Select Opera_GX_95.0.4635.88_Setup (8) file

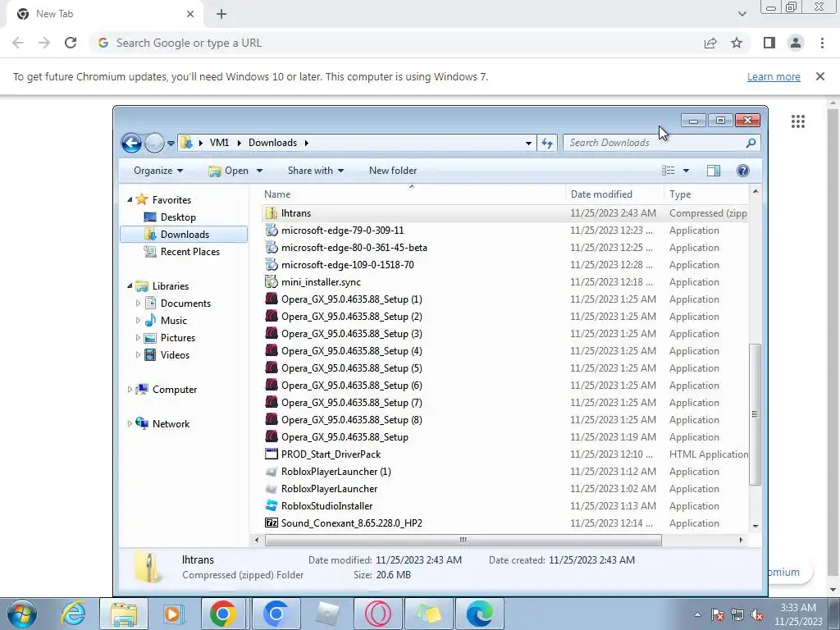point(351,419)
